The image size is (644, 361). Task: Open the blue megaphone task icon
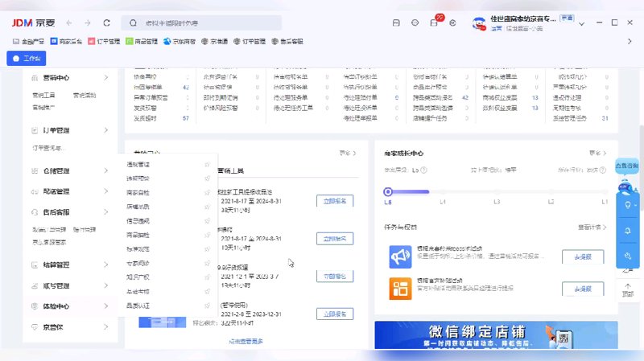[400, 256]
